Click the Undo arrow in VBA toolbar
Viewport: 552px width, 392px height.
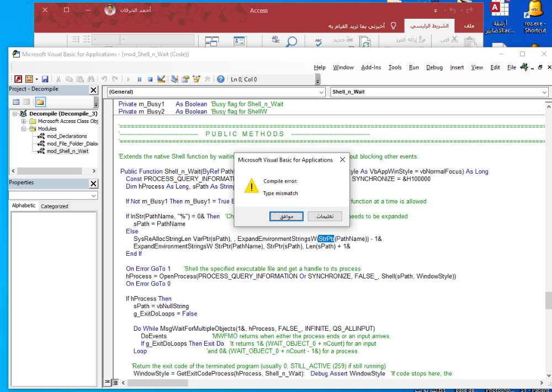(x=104, y=79)
